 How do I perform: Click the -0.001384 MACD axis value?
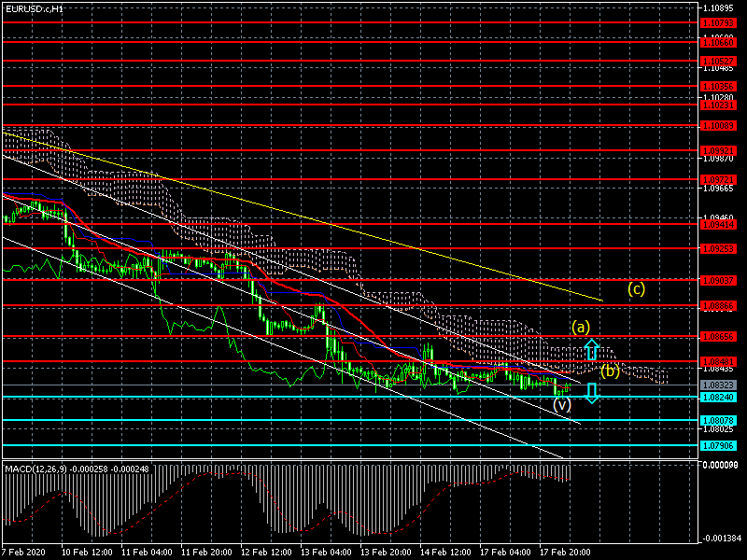(x=720, y=539)
